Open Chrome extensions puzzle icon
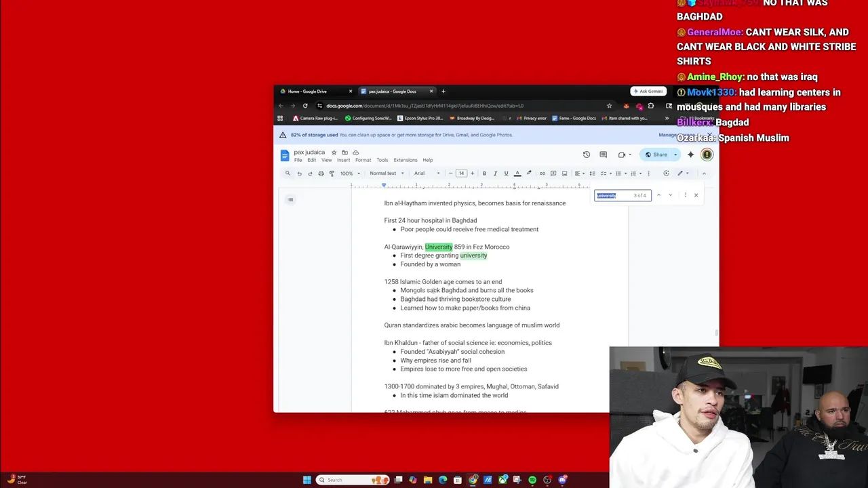This screenshot has height=488, width=868. coord(651,106)
